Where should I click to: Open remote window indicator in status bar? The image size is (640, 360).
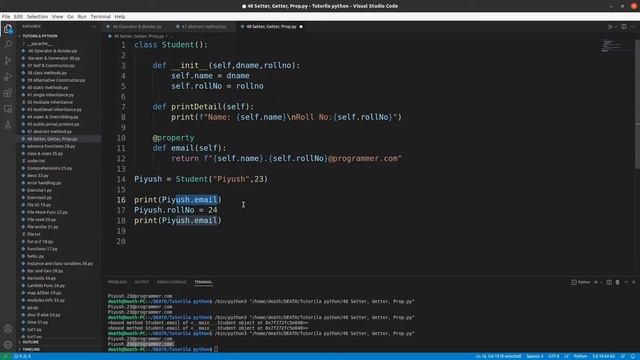[x=5, y=356]
